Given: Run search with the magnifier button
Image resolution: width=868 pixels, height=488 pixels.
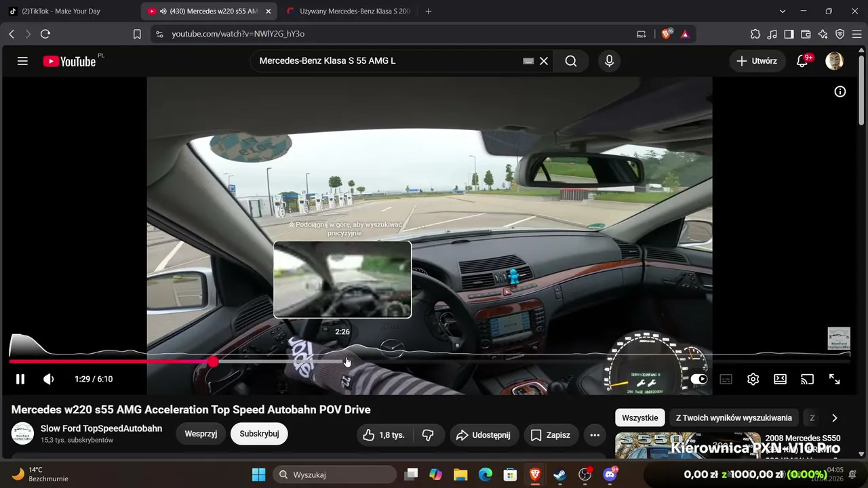Looking at the screenshot, I should [571, 61].
